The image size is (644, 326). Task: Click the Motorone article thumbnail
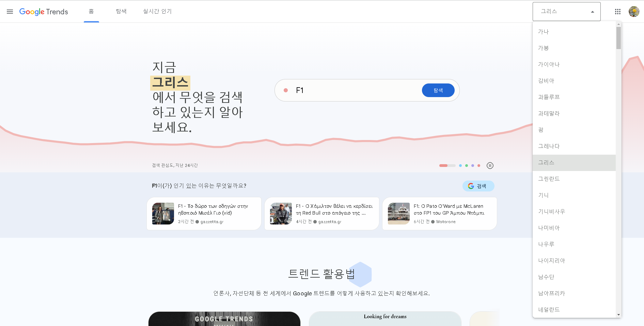[x=399, y=214]
